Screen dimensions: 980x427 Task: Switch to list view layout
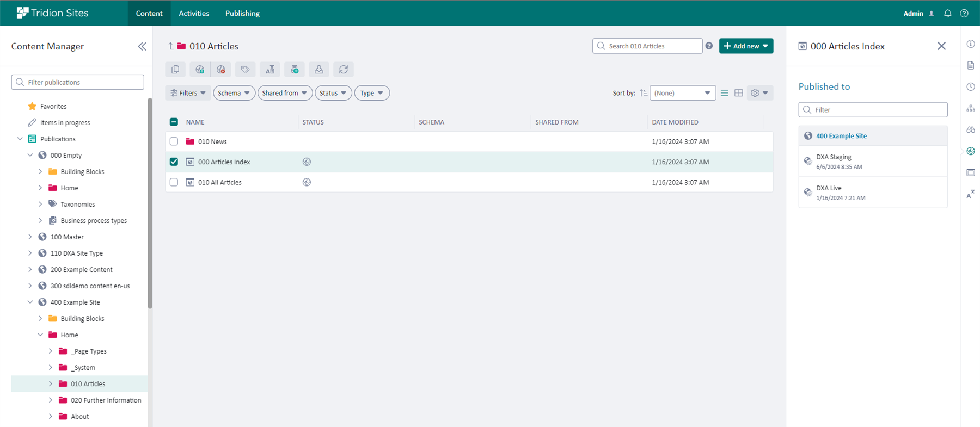point(724,93)
